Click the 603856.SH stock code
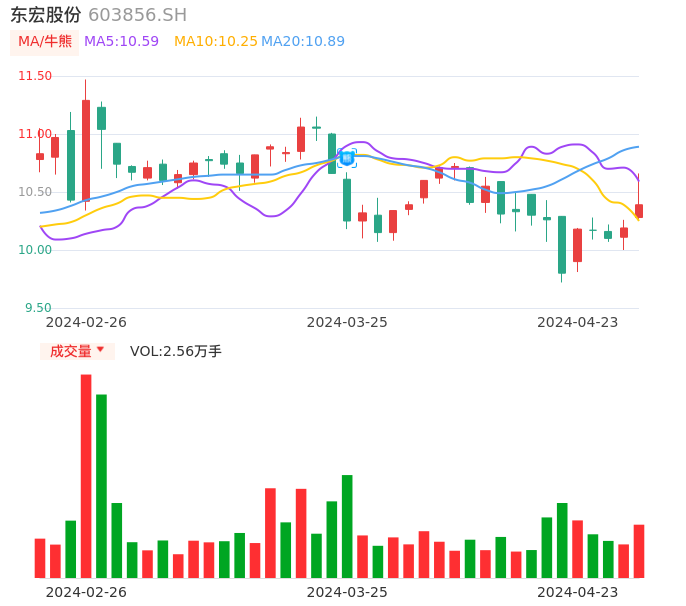This screenshot has width=686, height=606. coord(137,15)
